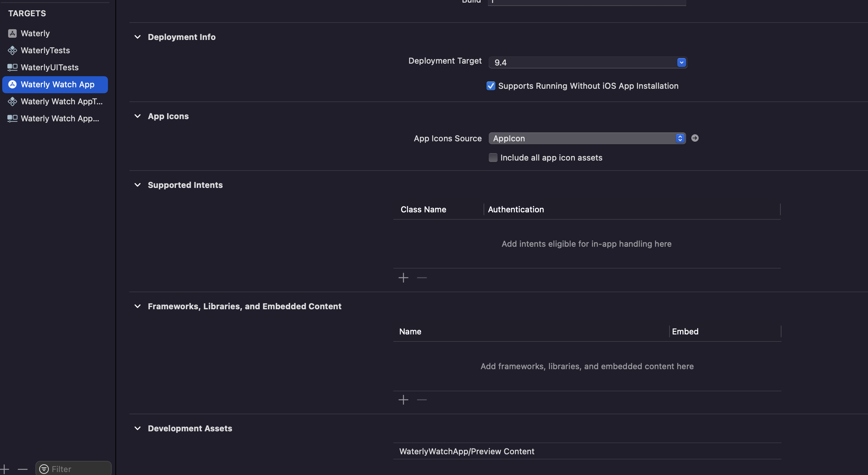This screenshot has width=868, height=475.
Task: Open the Deployment Target version dropdown
Action: (681, 63)
